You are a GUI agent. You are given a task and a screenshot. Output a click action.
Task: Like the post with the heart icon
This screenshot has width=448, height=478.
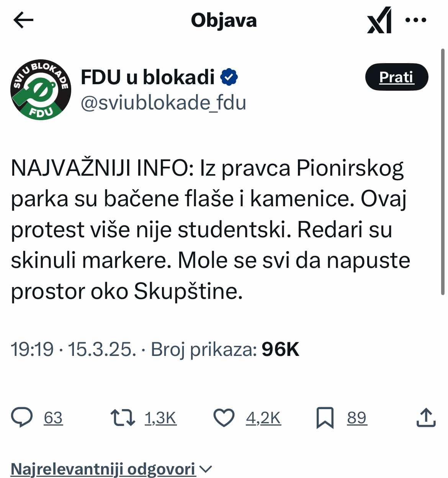pyautogui.click(x=224, y=418)
